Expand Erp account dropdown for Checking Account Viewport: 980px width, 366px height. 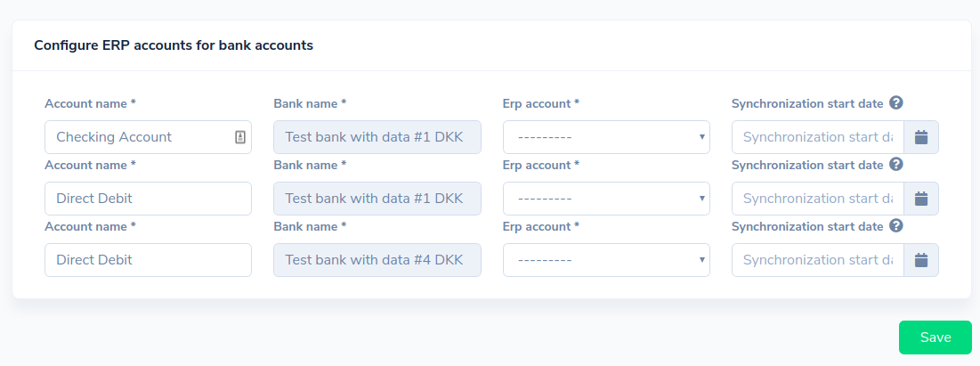point(606,137)
